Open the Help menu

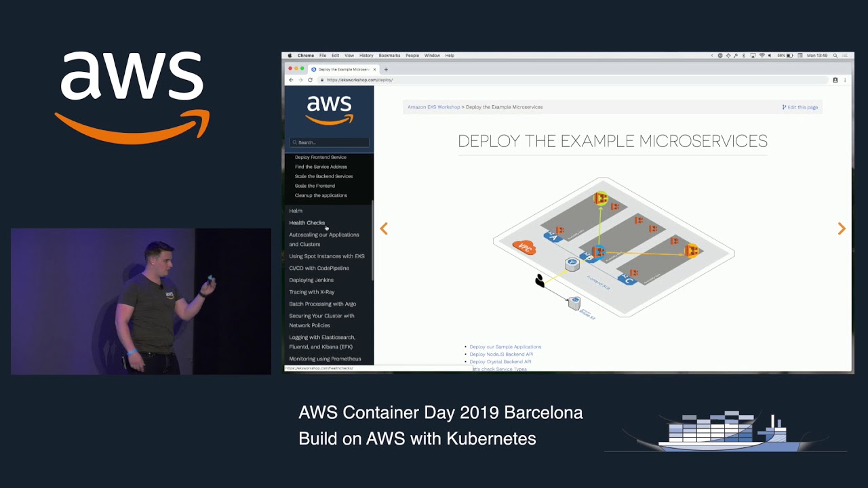(450, 56)
